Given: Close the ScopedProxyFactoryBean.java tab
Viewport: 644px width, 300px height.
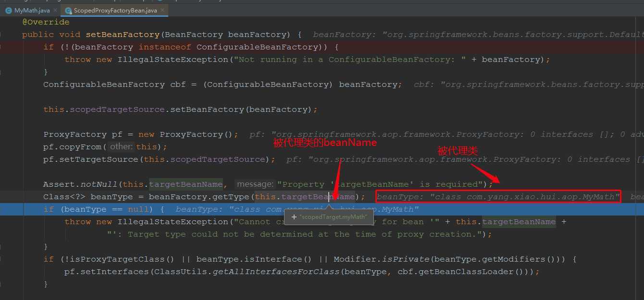Looking at the screenshot, I should pyautogui.click(x=162, y=10).
